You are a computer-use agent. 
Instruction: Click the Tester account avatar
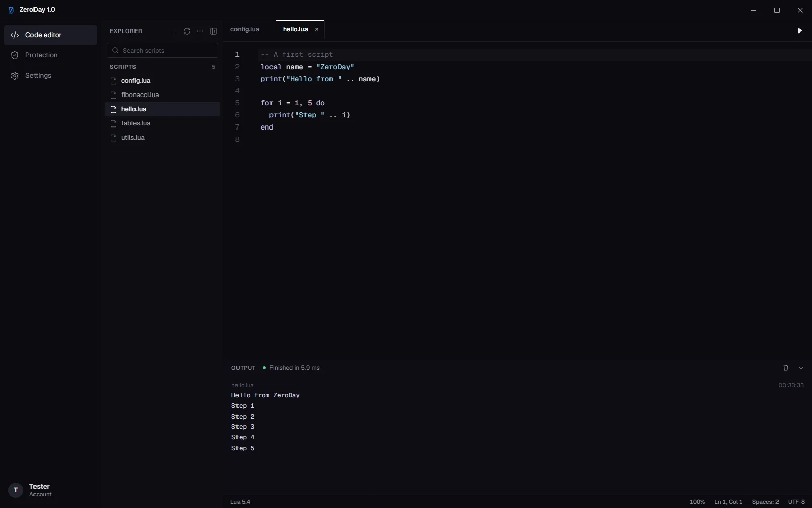pyautogui.click(x=16, y=490)
